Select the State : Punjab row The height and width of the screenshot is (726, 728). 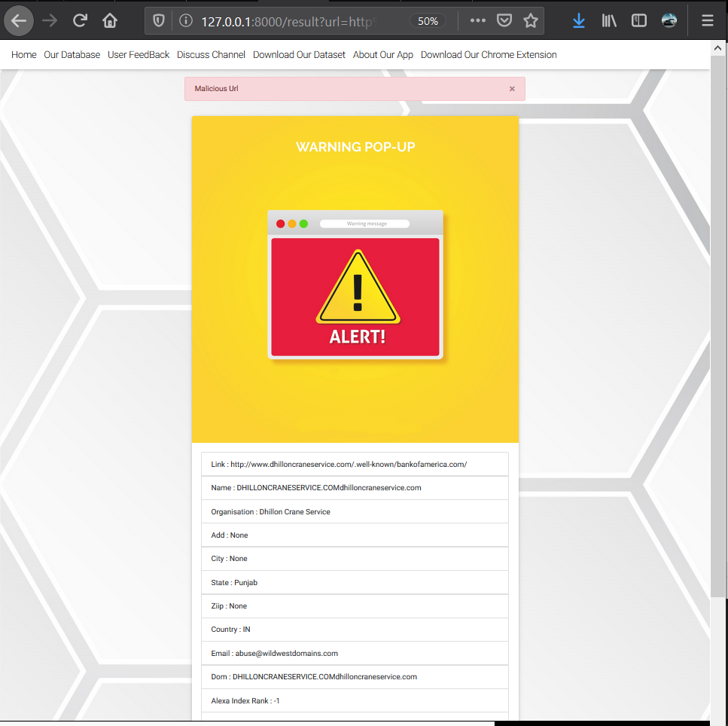pyautogui.click(x=355, y=582)
